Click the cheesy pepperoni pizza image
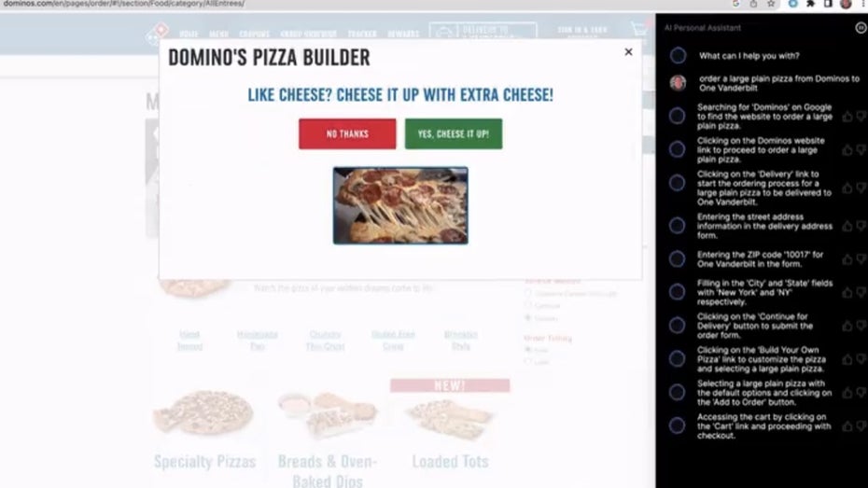This screenshot has height=488, width=868. [x=400, y=205]
